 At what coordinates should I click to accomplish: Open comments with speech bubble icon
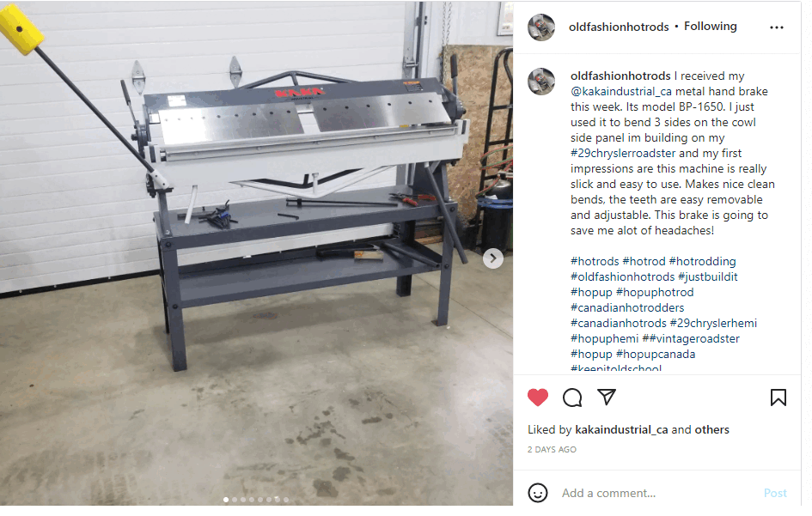[572, 398]
